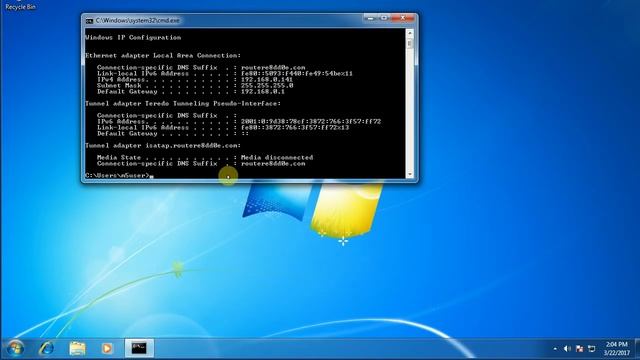
Task: Click the console scrollbar down arrow
Action: pyautogui.click(x=410, y=175)
